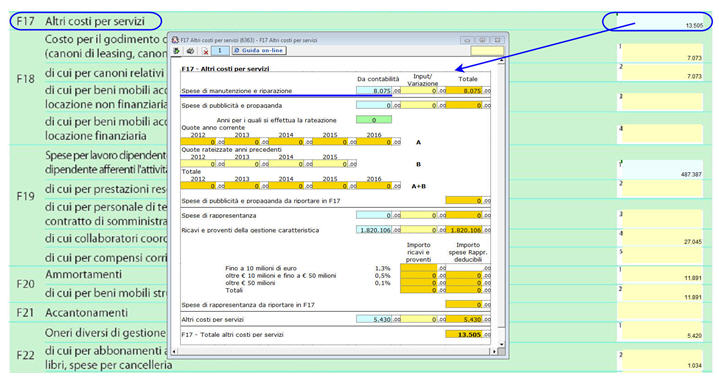Screen dimensions: 719x384
Task: Close the F17 Altri costi per servizi dialog
Action: click(x=498, y=40)
